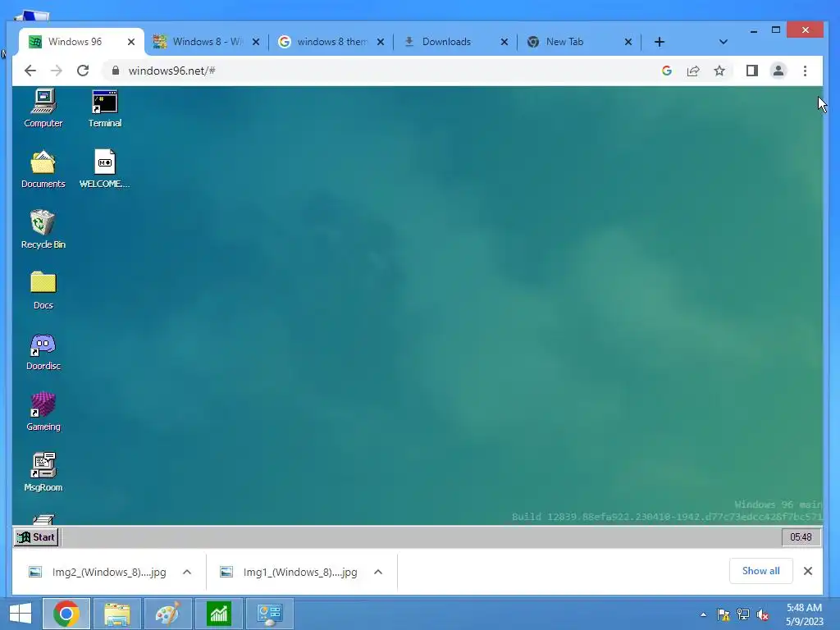
Task: Switch to the windows 8 them Google tab
Action: click(331, 42)
